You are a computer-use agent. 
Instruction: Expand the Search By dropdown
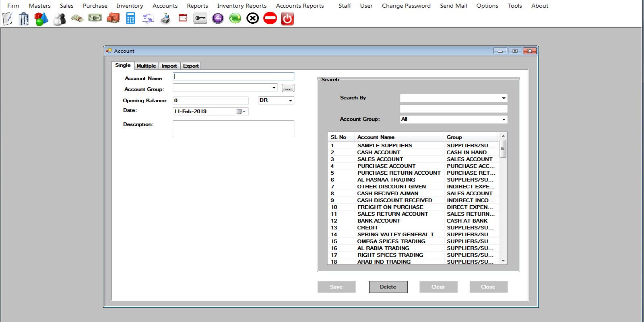504,98
